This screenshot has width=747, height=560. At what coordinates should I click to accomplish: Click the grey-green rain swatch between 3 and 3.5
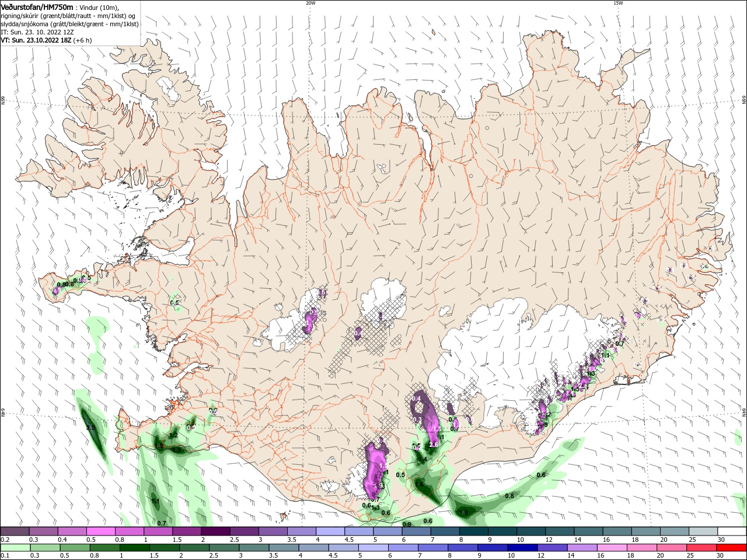(254, 548)
